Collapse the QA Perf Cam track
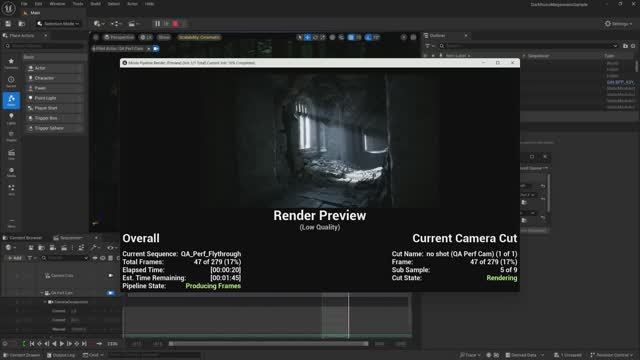 (42, 293)
